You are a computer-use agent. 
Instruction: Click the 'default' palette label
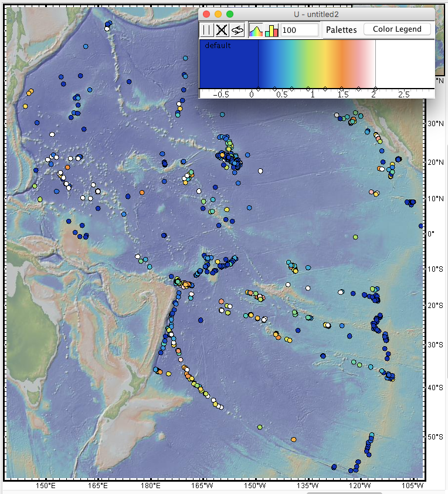tap(218, 46)
